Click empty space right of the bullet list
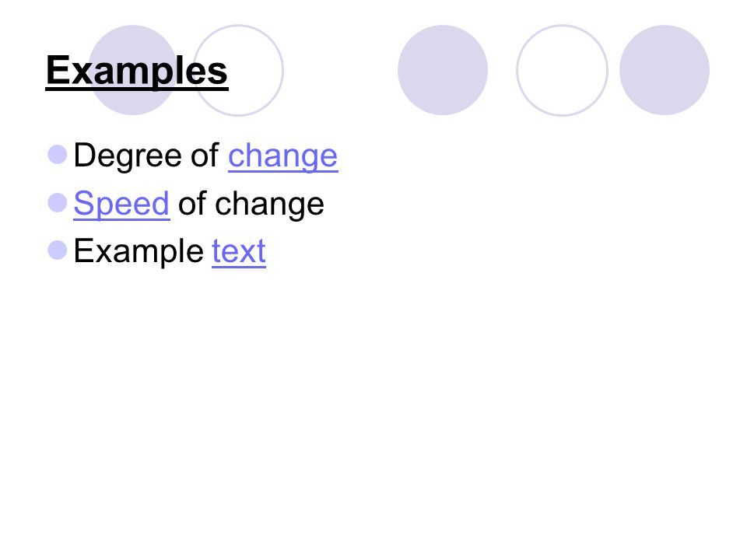 (x=524, y=205)
